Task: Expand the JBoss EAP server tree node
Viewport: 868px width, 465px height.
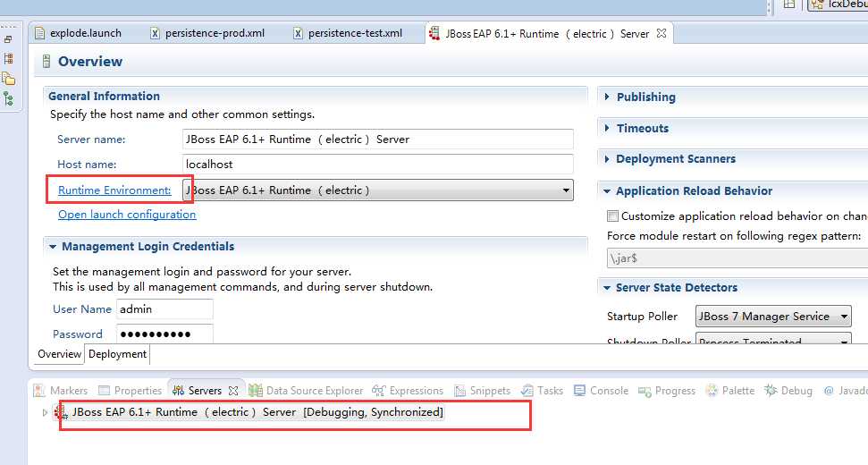Action: click(45, 413)
